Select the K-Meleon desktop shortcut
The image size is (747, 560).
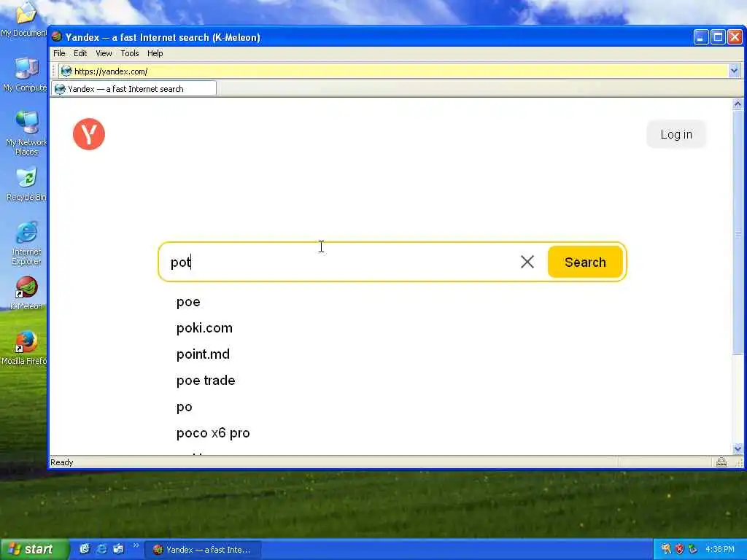(26, 293)
